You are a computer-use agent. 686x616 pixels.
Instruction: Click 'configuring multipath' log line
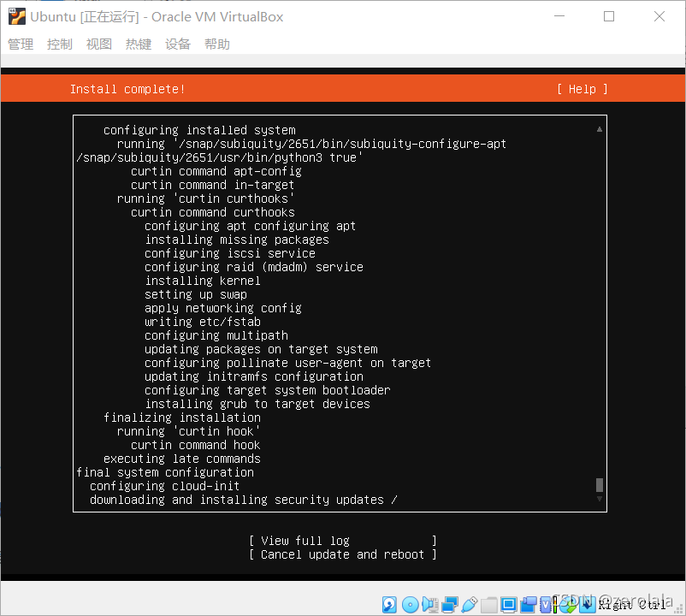coord(216,335)
